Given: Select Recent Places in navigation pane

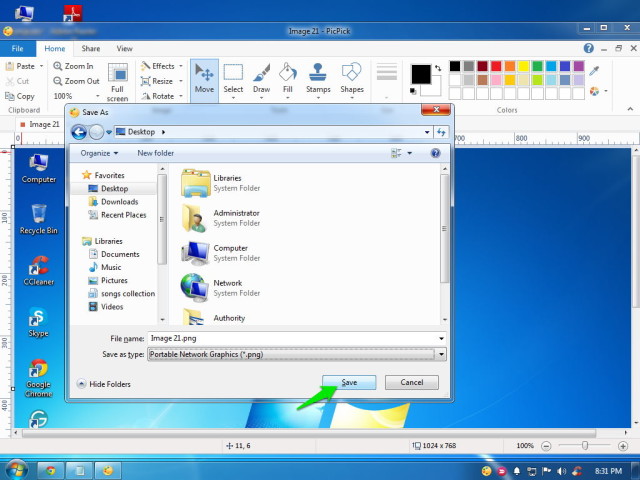Looking at the screenshot, I should [x=118, y=215].
